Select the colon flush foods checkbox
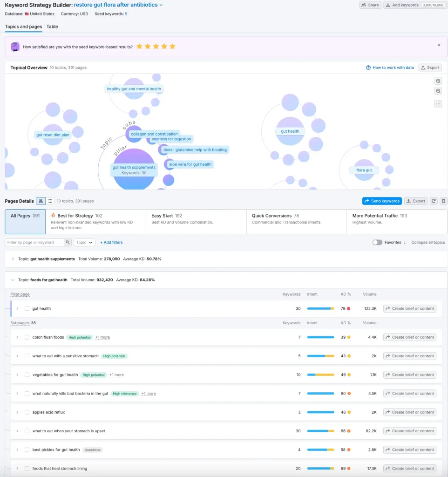448x477 pixels. tap(27, 337)
